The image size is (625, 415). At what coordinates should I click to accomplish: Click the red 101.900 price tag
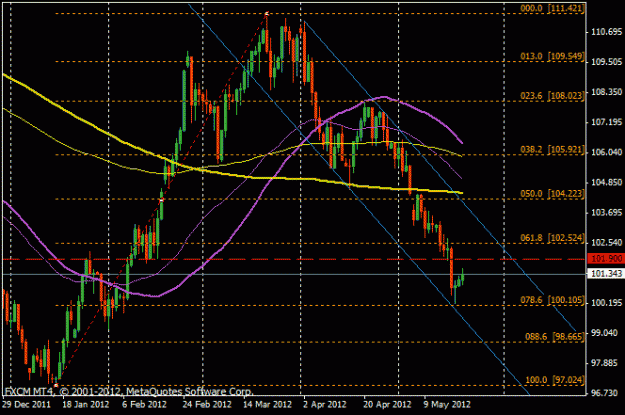pos(606,259)
